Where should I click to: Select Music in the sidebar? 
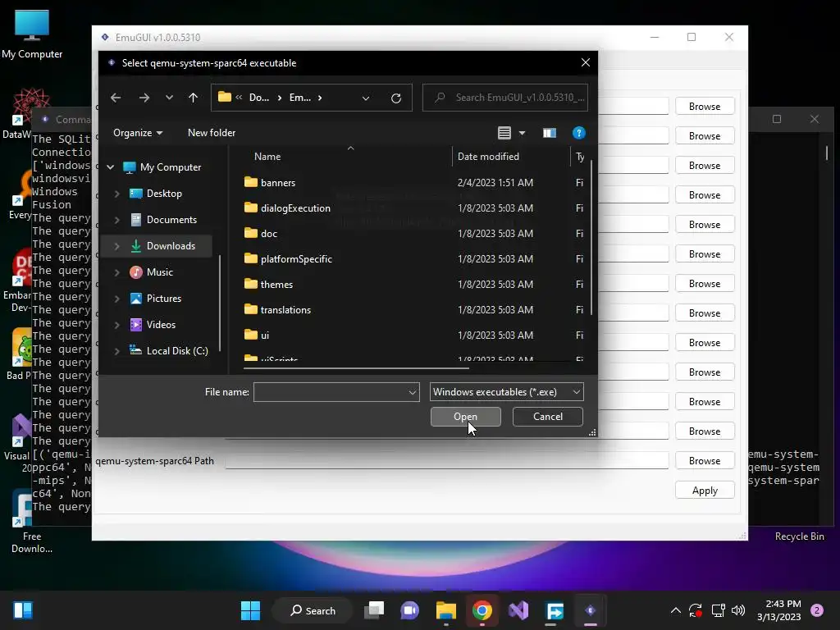coord(160,272)
